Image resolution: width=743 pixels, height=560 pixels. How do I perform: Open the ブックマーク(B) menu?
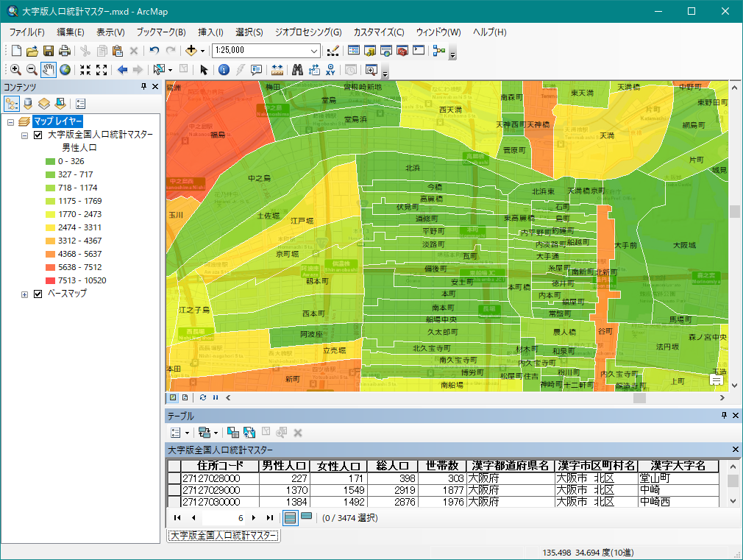pos(161,32)
